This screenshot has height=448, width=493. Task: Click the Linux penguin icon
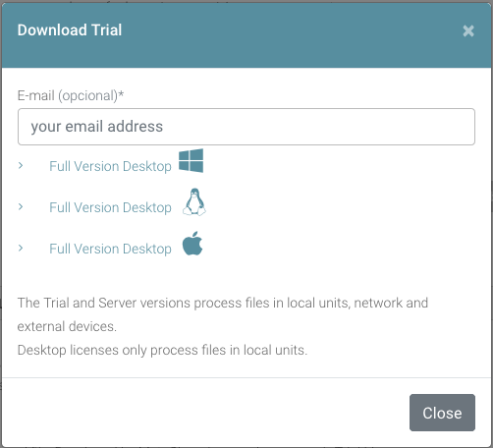[x=194, y=202]
